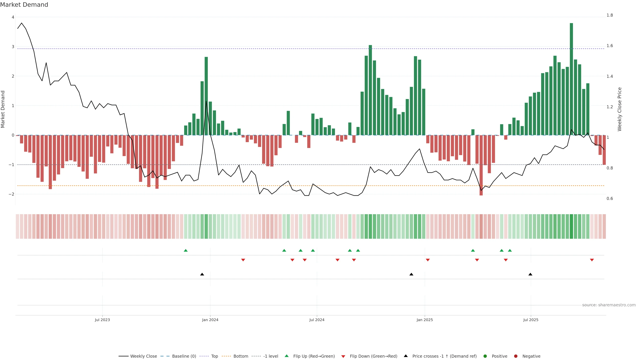Screen dimensions: 644x362
Task: Click the green Positive legend dot
Action: click(485, 356)
